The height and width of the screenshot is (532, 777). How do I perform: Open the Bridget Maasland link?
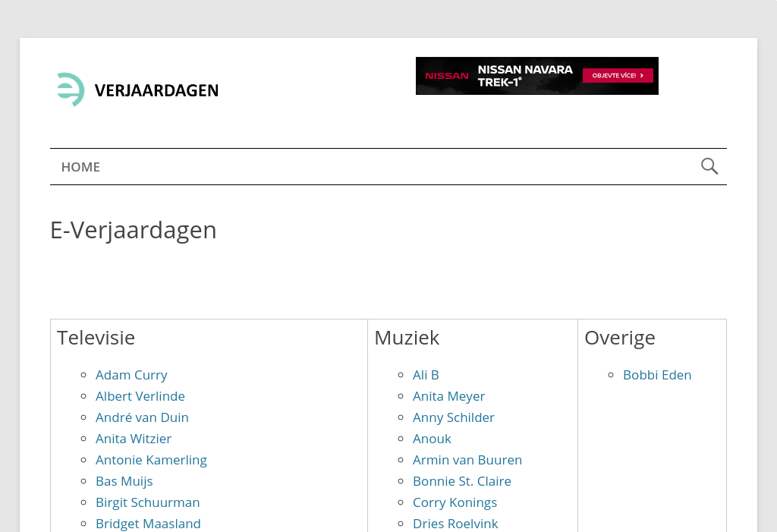148,524
